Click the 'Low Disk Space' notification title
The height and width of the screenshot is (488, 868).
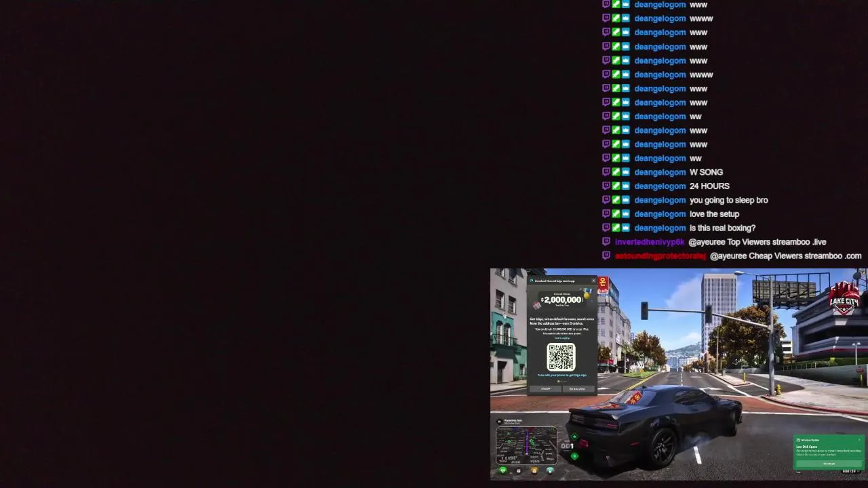[807, 447]
